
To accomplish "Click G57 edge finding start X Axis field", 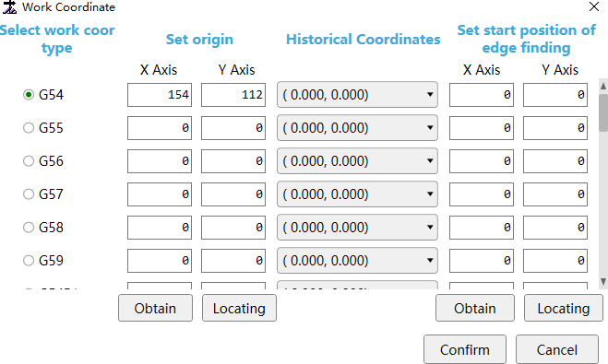I will (x=482, y=194).
